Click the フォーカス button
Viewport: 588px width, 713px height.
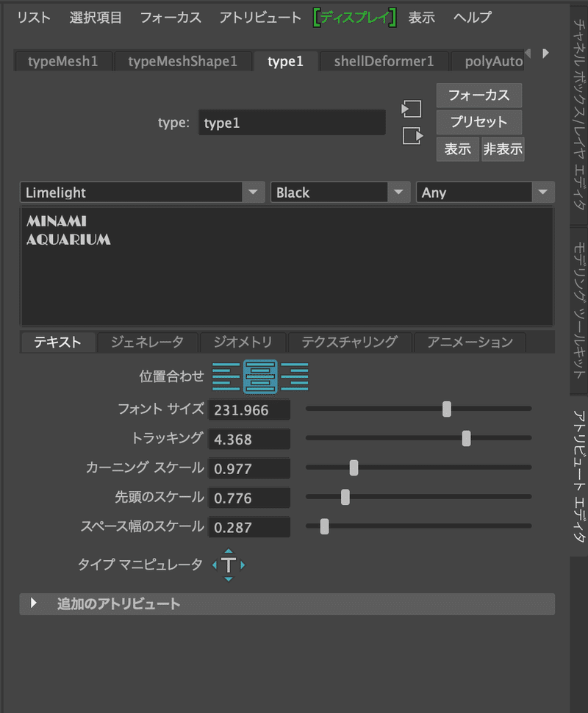[479, 95]
